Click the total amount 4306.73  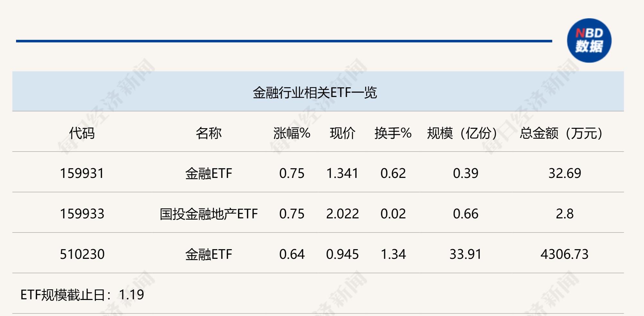point(565,254)
